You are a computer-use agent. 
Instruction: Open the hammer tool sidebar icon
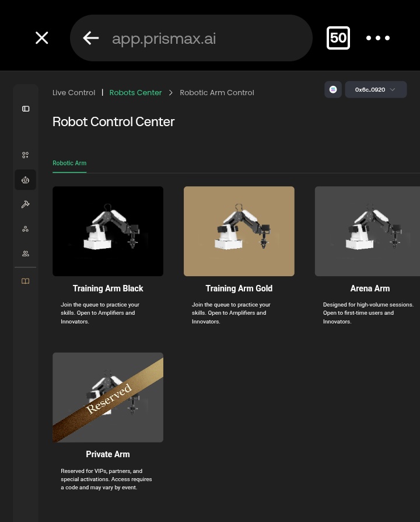tap(25, 204)
